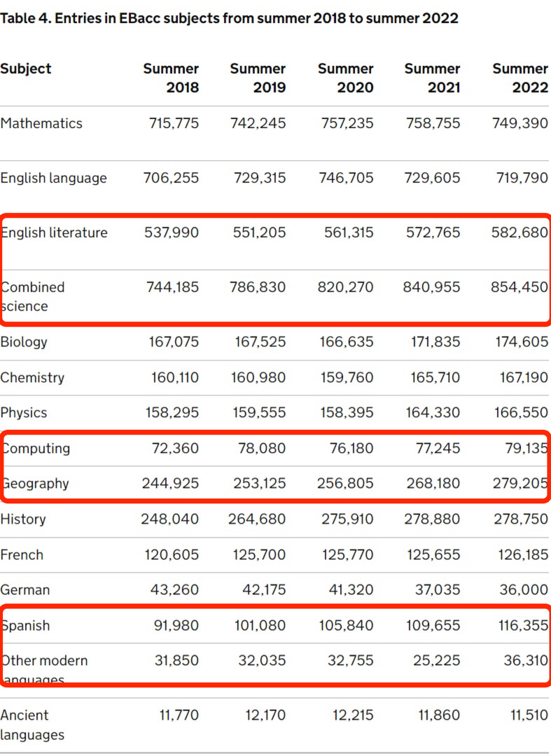Click Mathematics Summer 2020 value 757,235

pyautogui.click(x=346, y=123)
